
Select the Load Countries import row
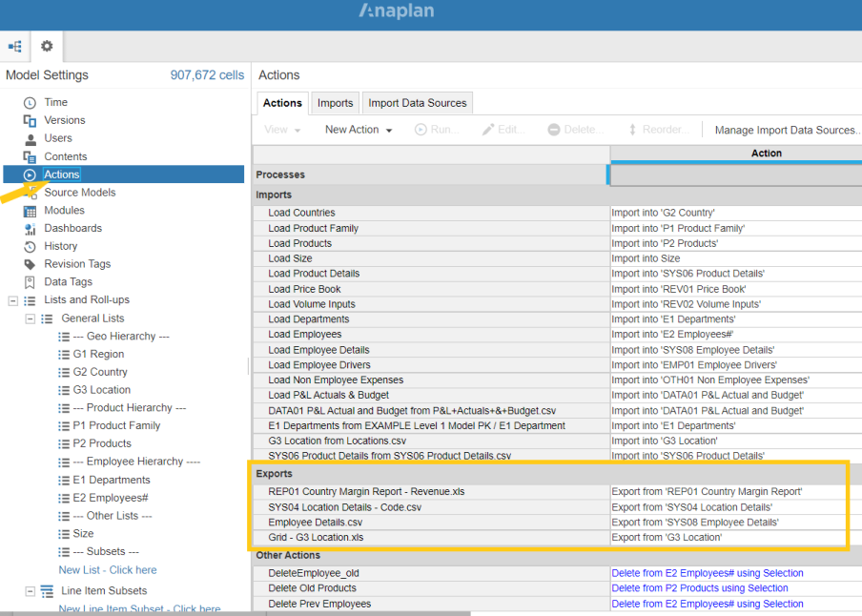coord(432,213)
